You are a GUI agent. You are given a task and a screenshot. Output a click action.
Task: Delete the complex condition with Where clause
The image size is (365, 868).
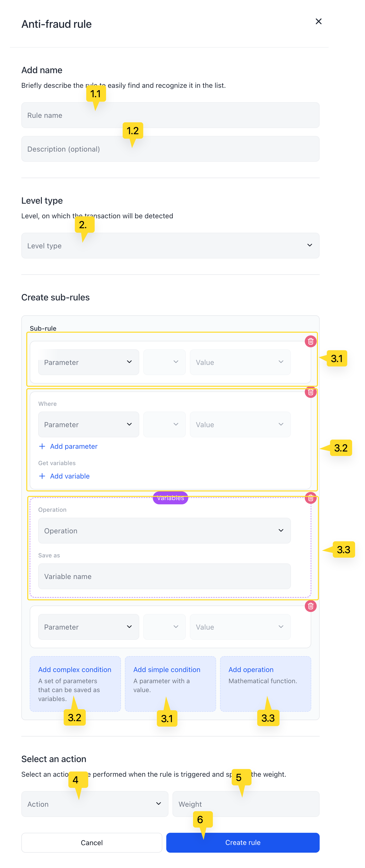tap(310, 392)
